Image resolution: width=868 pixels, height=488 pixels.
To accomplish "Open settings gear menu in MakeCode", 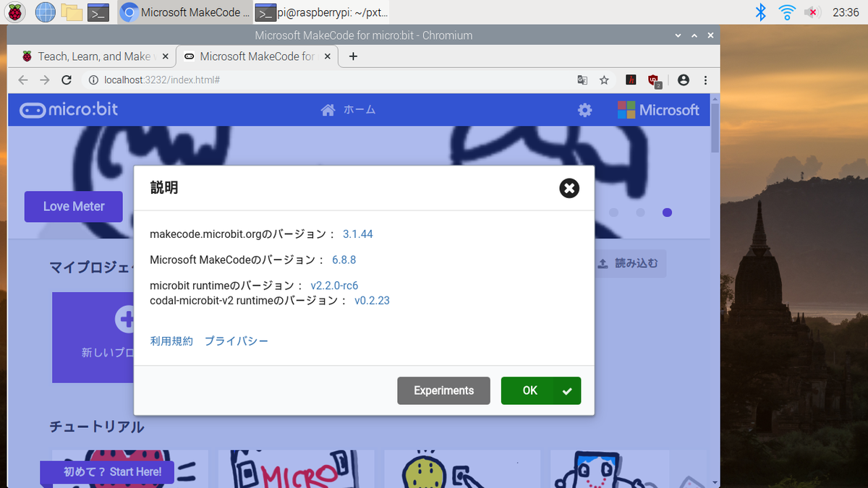I will (x=584, y=110).
